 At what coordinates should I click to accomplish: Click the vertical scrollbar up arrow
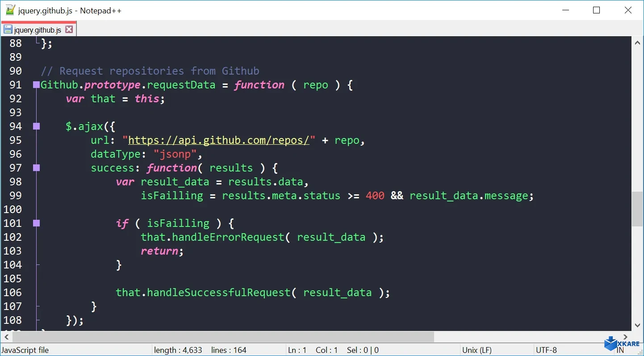click(638, 42)
